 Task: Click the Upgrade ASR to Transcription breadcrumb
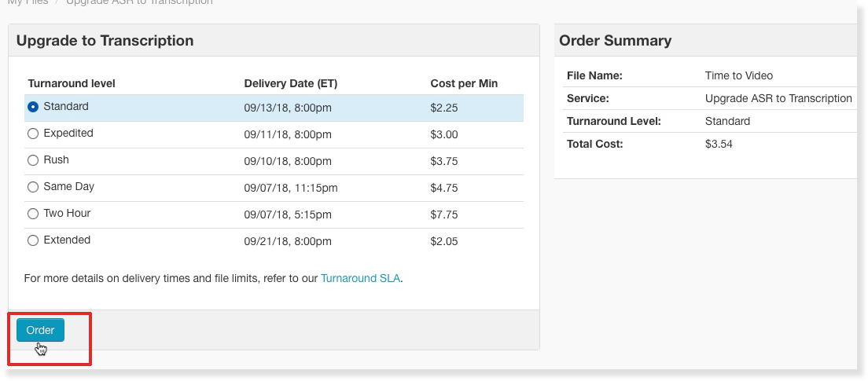pos(139,2)
